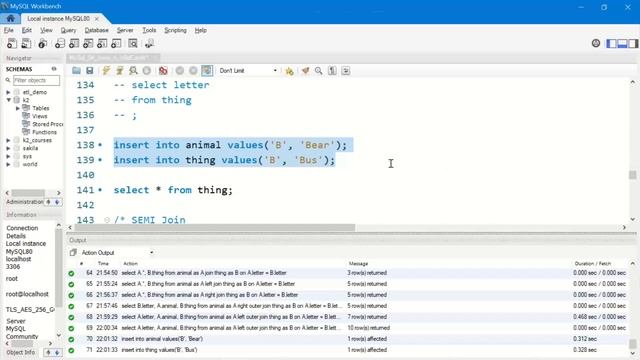
Task: Create new view icon in main toolbar
Action: (88, 44)
